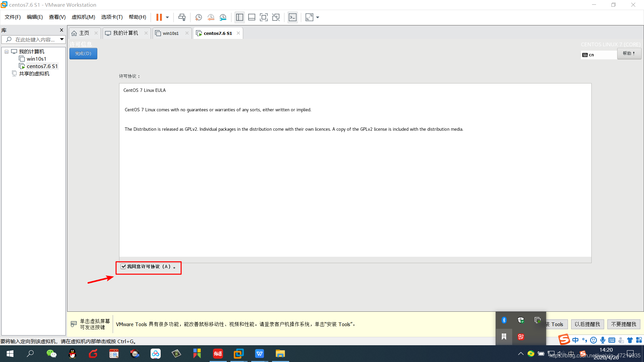Image resolution: width=644 pixels, height=362 pixels.
Task: Revert the virtual machine to its snapshot
Action: click(x=211, y=17)
